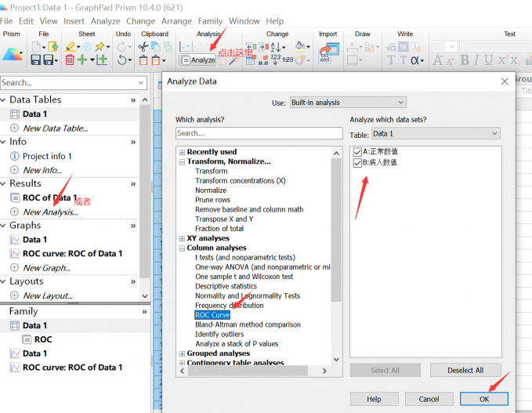The width and height of the screenshot is (532, 413).
Task: Open the Window menu
Action: pos(244,21)
